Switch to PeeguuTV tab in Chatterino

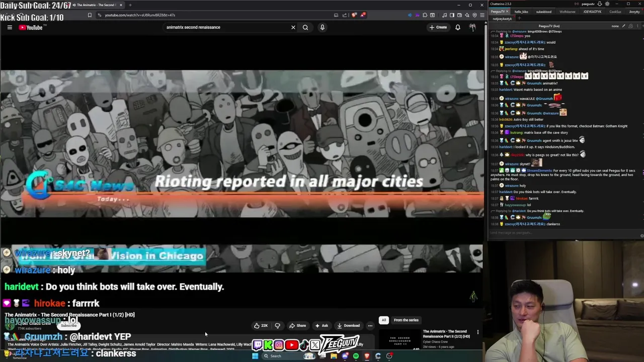tap(499, 12)
